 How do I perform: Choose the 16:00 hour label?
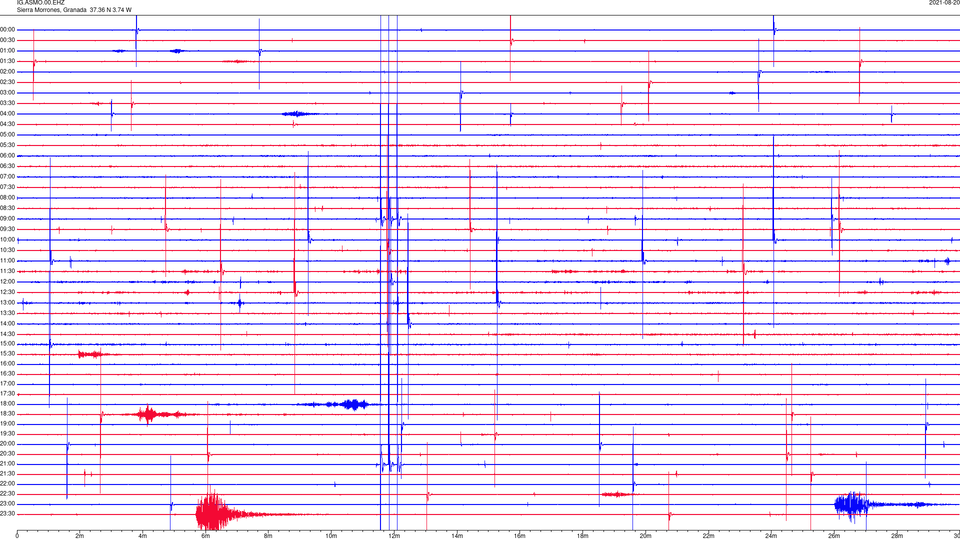tap(8, 364)
